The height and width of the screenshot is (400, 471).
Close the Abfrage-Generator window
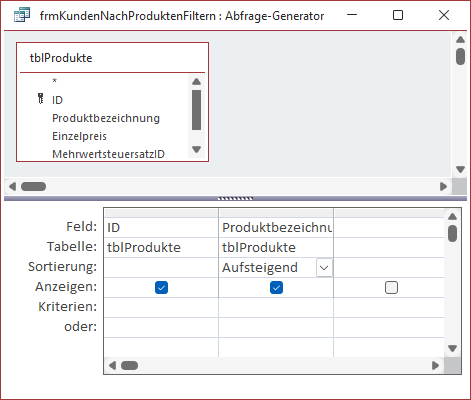(x=444, y=15)
